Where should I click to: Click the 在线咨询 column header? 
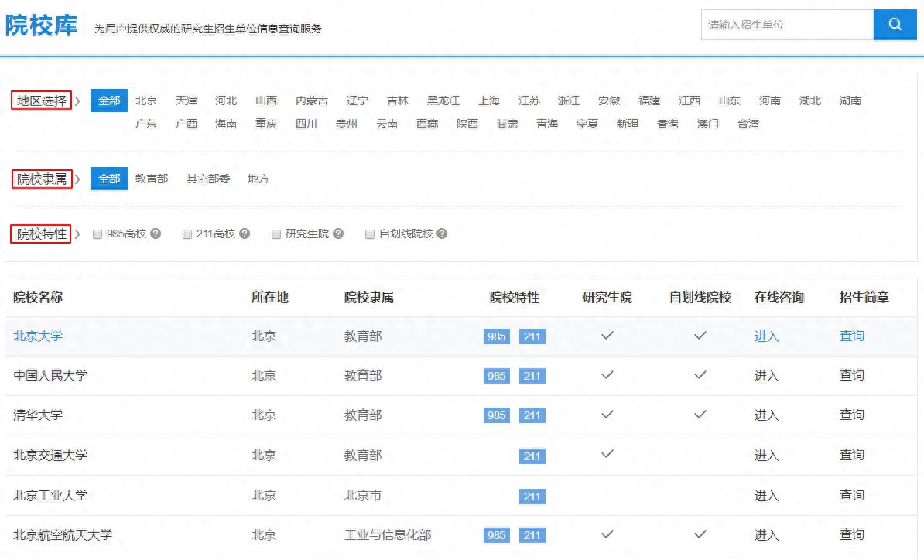pos(779,297)
